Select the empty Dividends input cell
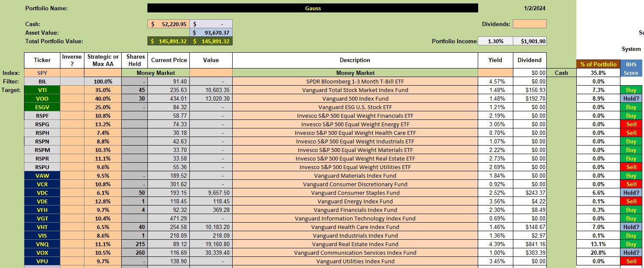The height and width of the screenshot is (268, 644). [530, 24]
